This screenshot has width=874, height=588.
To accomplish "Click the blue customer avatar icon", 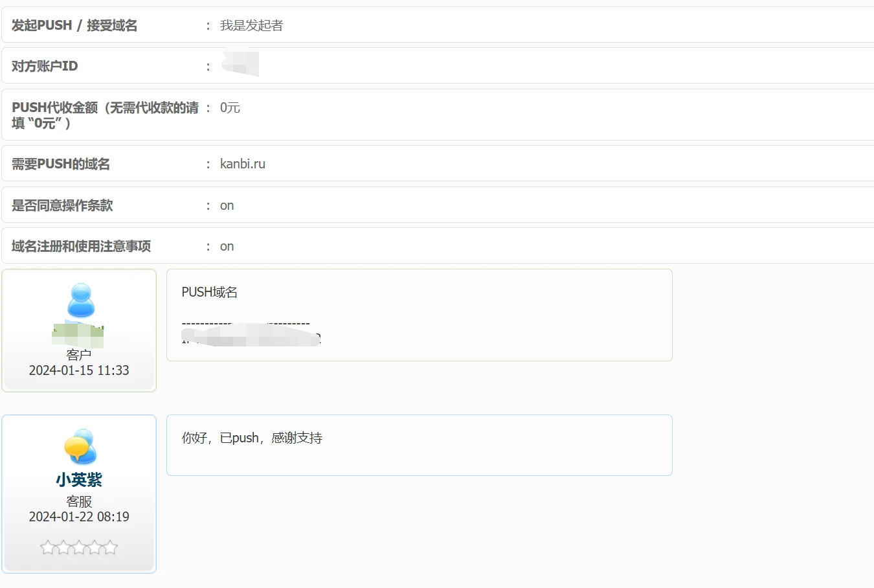I will 81,300.
